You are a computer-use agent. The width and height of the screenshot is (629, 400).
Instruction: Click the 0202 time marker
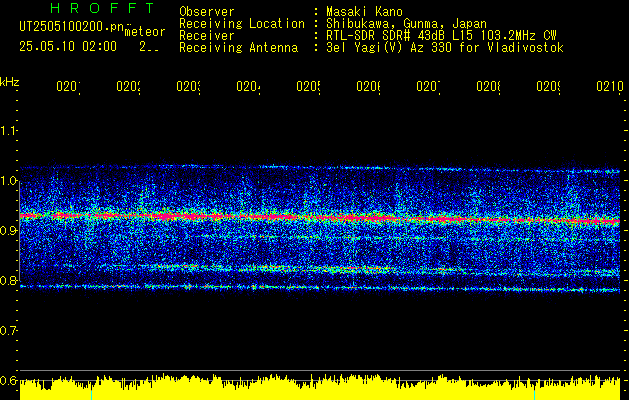(x=128, y=86)
